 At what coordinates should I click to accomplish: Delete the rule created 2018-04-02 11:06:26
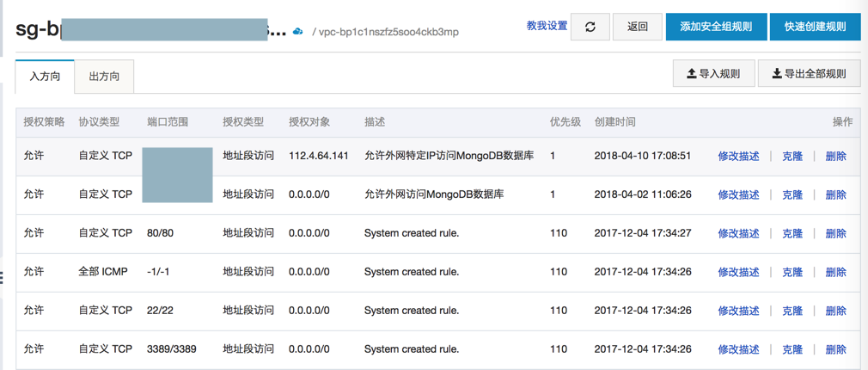point(835,195)
